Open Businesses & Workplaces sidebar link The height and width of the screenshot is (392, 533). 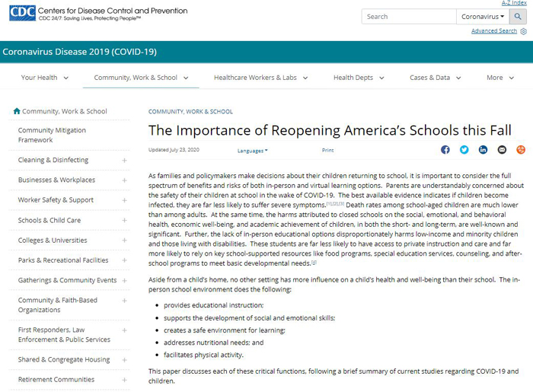pyautogui.click(x=56, y=180)
